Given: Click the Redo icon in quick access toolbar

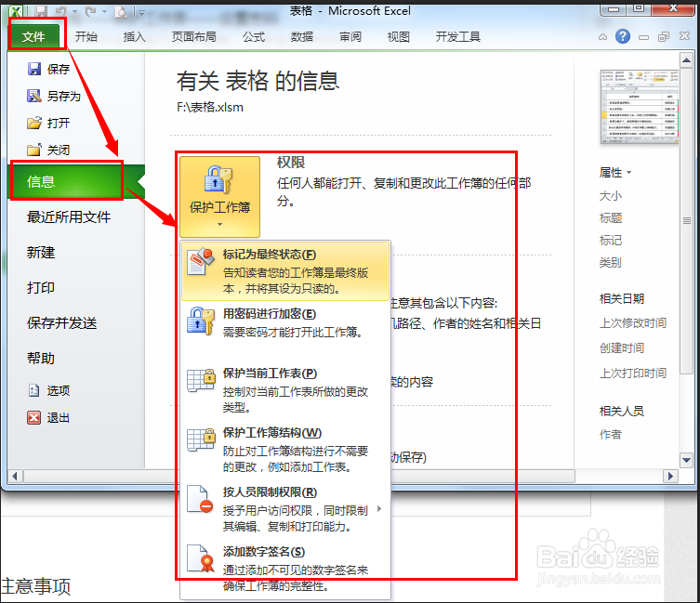Looking at the screenshot, I should [91, 12].
